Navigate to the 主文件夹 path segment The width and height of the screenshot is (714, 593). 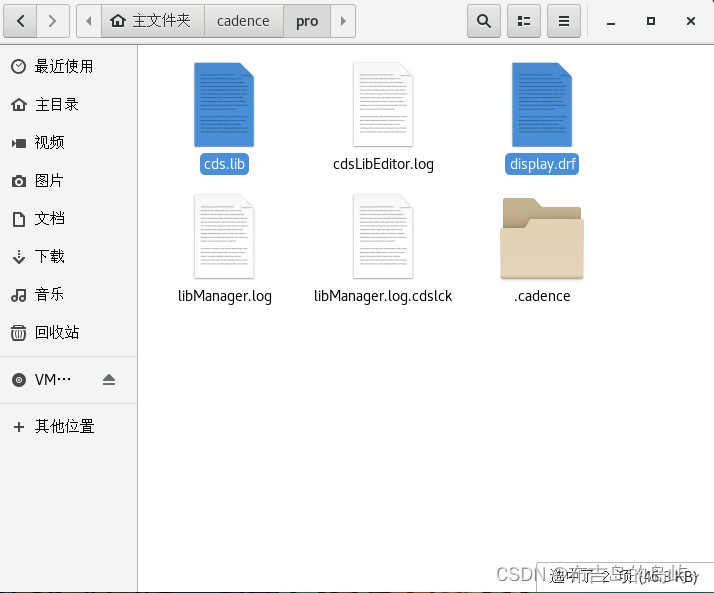(152, 20)
